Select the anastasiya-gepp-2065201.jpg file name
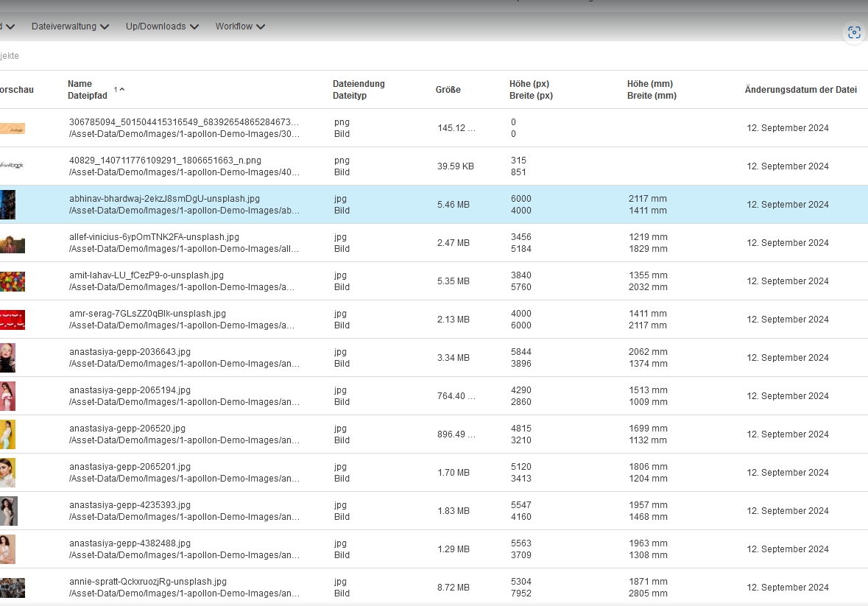868x606 pixels. point(130,467)
